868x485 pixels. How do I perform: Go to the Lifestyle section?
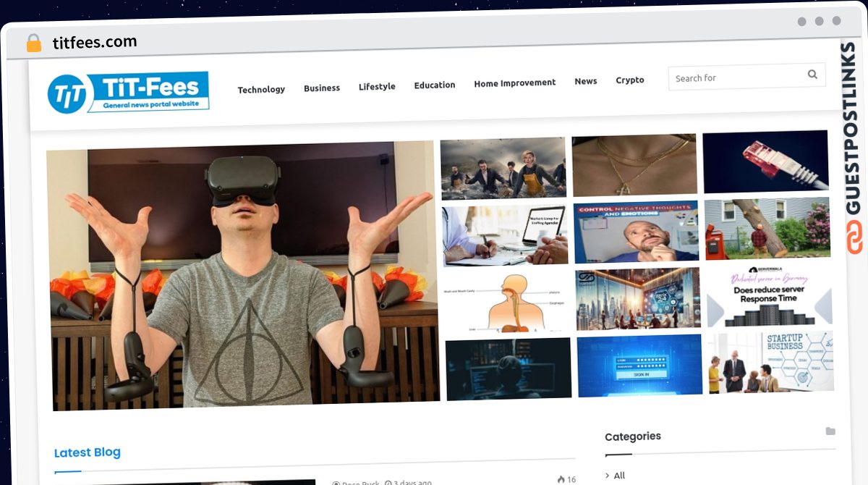coord(377,87)
